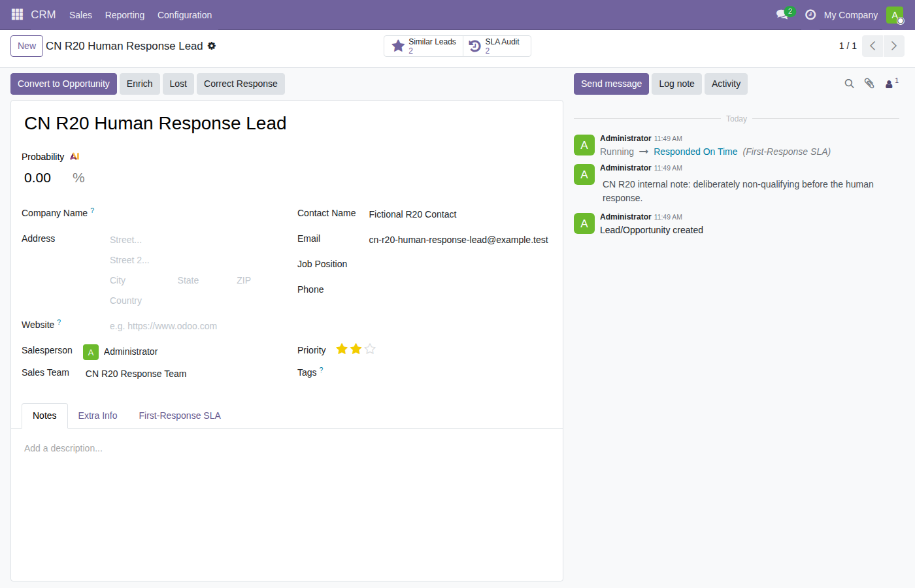Click the New button

(27, 46)
